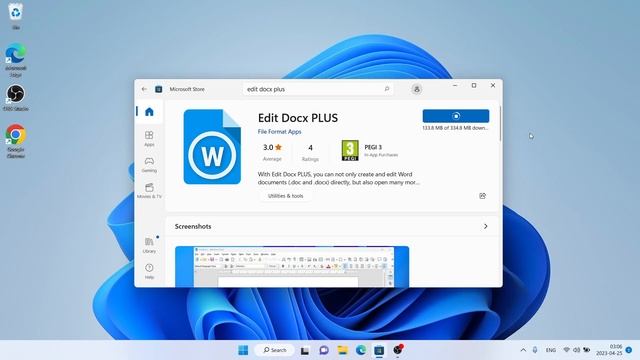Go back with the Store back arrow
The height and width of the screenshot is (360, 640).
tap(144, 89)
